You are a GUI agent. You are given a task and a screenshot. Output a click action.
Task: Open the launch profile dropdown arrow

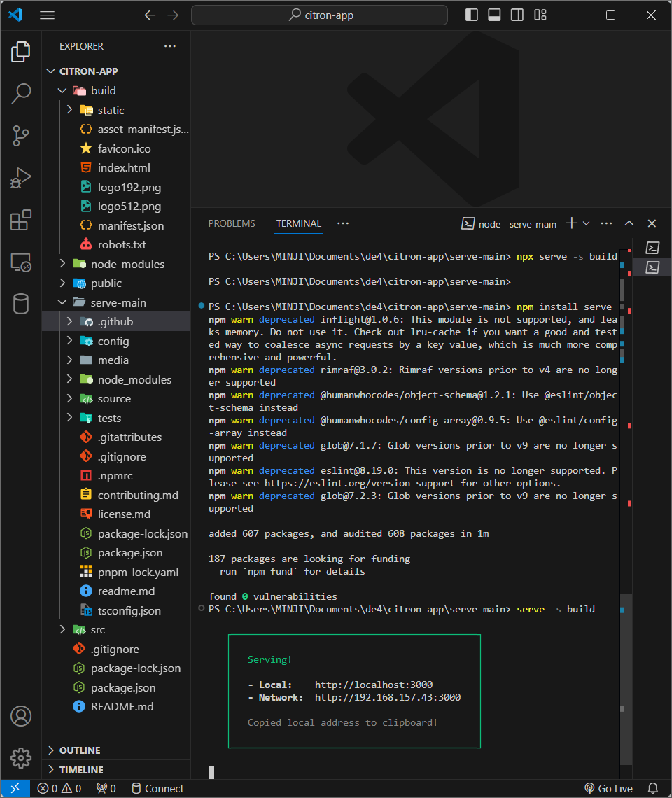click(587, 223)
